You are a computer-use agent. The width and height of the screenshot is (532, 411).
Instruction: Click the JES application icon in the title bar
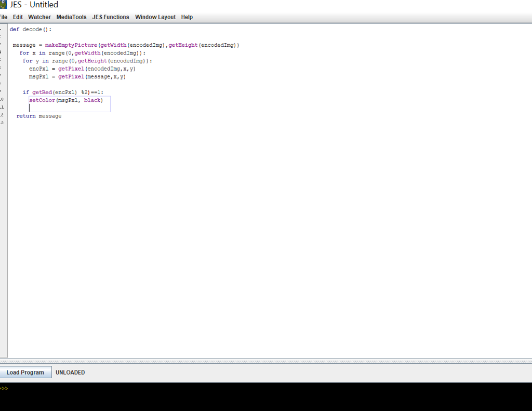pos(4,4)
